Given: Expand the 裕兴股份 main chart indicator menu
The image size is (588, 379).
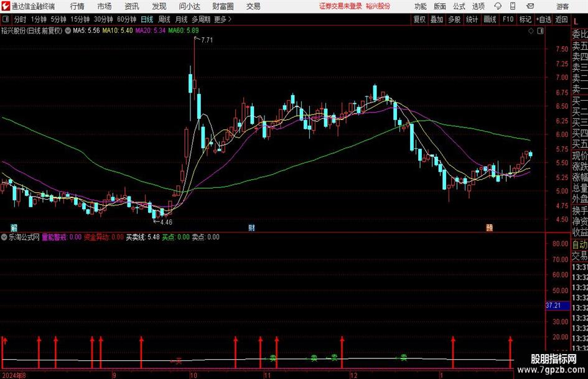Looking at the screenshot, I should click(x=68, y=30).
